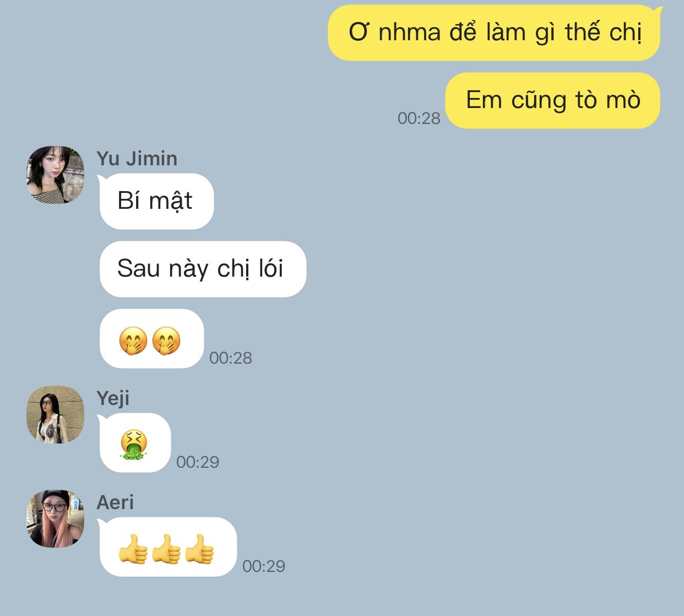684x616 pixels.
Task: Click the first hand-over-mouth emoji
Action: tap(133, 341)
